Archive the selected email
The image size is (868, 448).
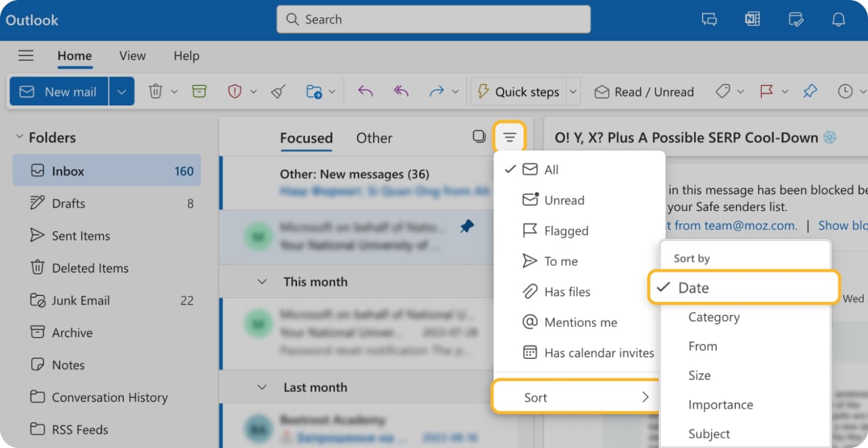[200, 91]
